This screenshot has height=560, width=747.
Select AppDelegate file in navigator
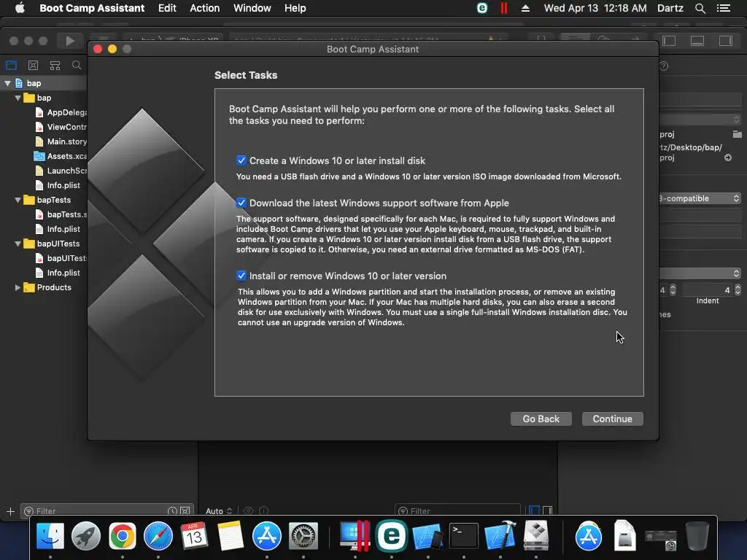click(61, 112)
